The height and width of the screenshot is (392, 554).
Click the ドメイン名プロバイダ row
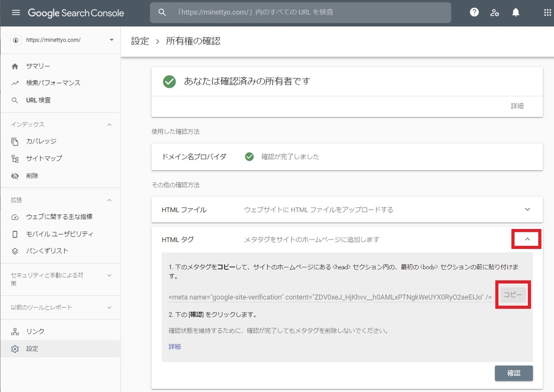point(347,157)
